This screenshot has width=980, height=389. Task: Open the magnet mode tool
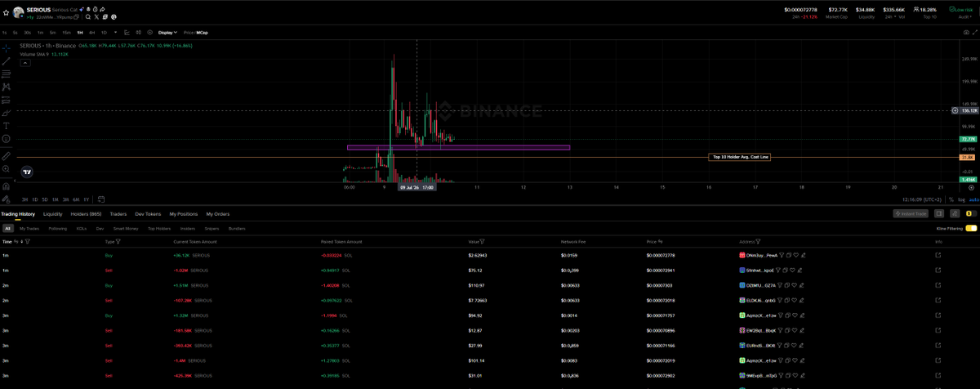tap(7, 186)
